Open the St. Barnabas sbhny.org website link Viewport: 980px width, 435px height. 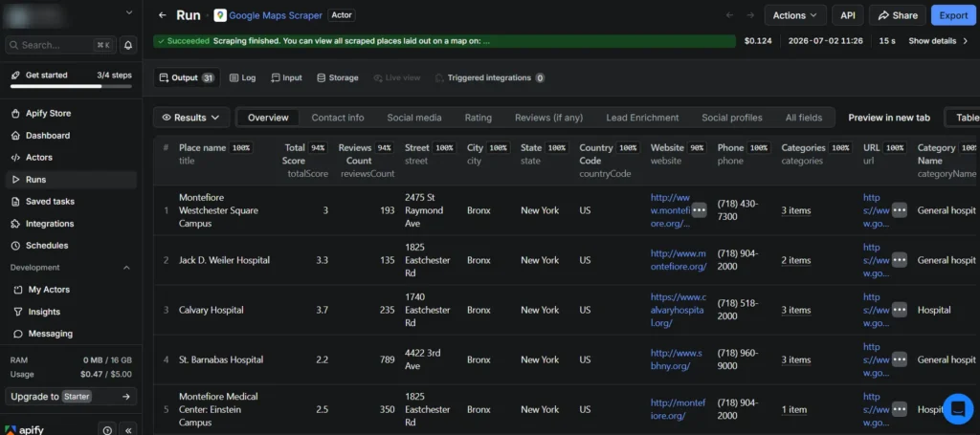click(x=677, y=359)
